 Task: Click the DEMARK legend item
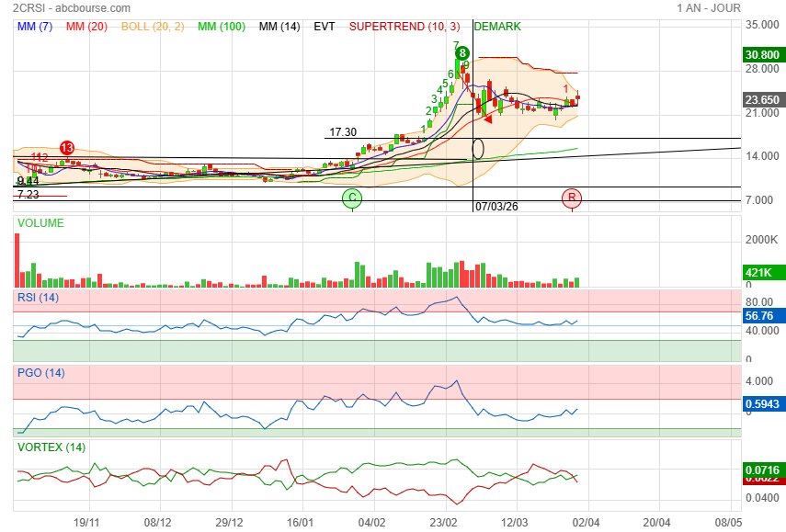point(497,27)
